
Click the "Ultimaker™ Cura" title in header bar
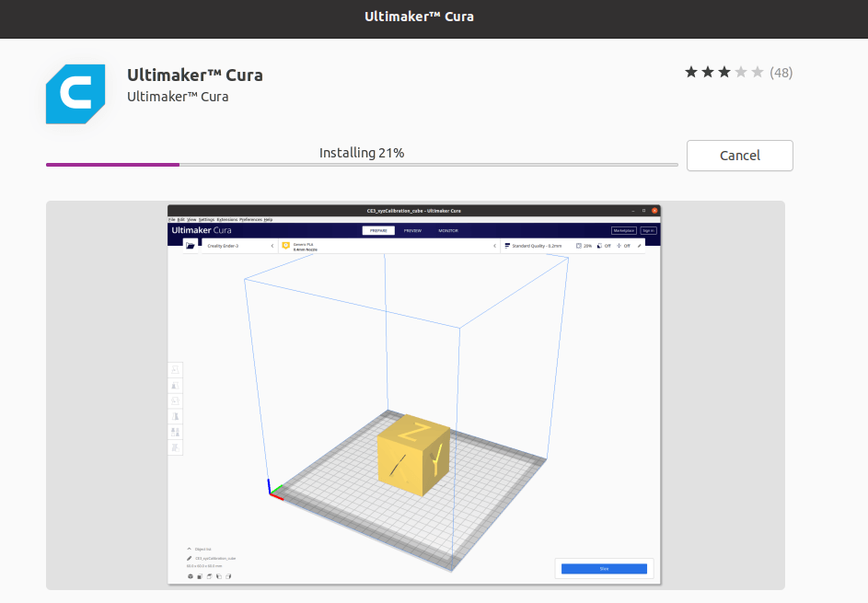(x=419, y=17)
